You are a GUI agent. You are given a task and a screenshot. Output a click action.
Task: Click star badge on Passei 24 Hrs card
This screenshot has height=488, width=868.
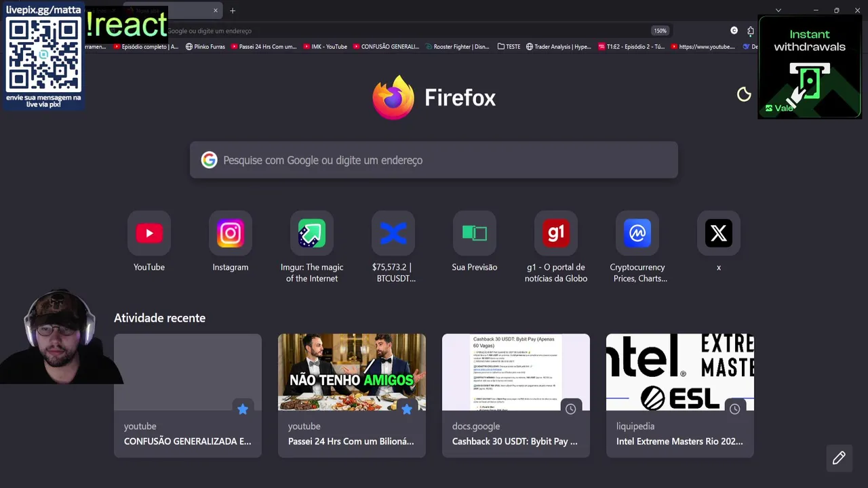pos(407,409)
